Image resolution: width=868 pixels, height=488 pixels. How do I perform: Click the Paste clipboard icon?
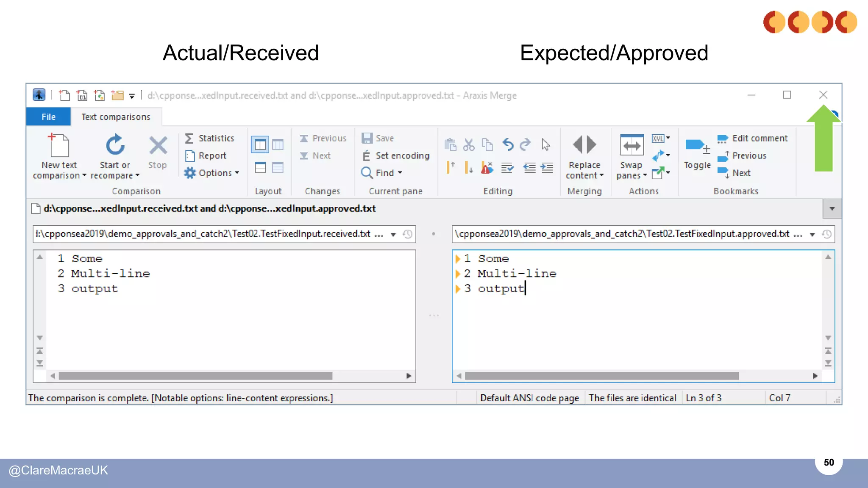(450, 145)
